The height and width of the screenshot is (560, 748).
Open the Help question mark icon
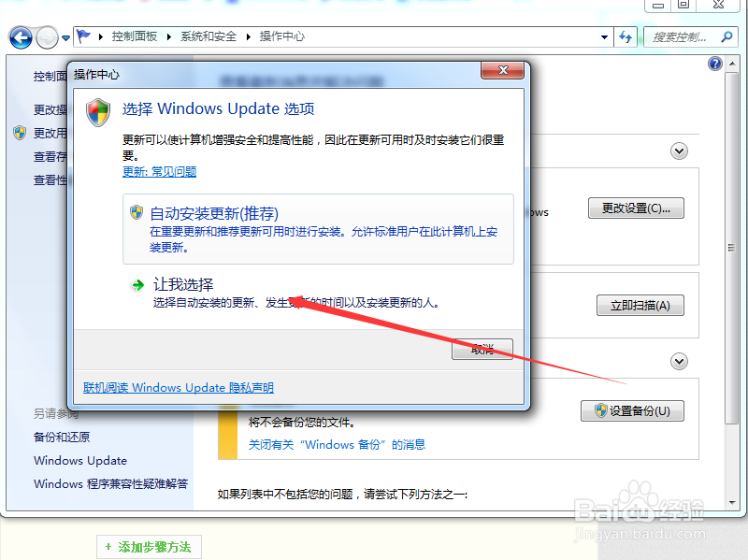[x=715, y=64]
